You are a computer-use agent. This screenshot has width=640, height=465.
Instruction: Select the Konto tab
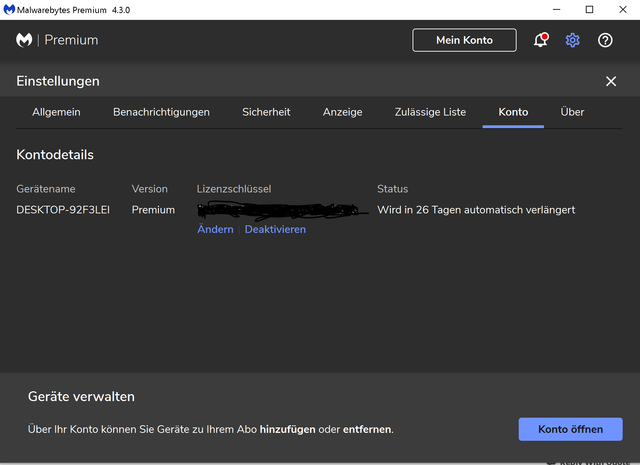pyautogui.click(x=513, y=112)
